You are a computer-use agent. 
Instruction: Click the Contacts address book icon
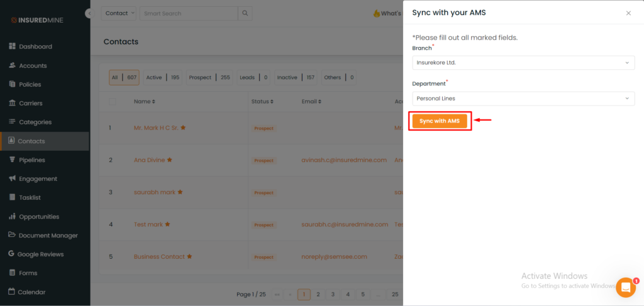[x=11, y=141]
